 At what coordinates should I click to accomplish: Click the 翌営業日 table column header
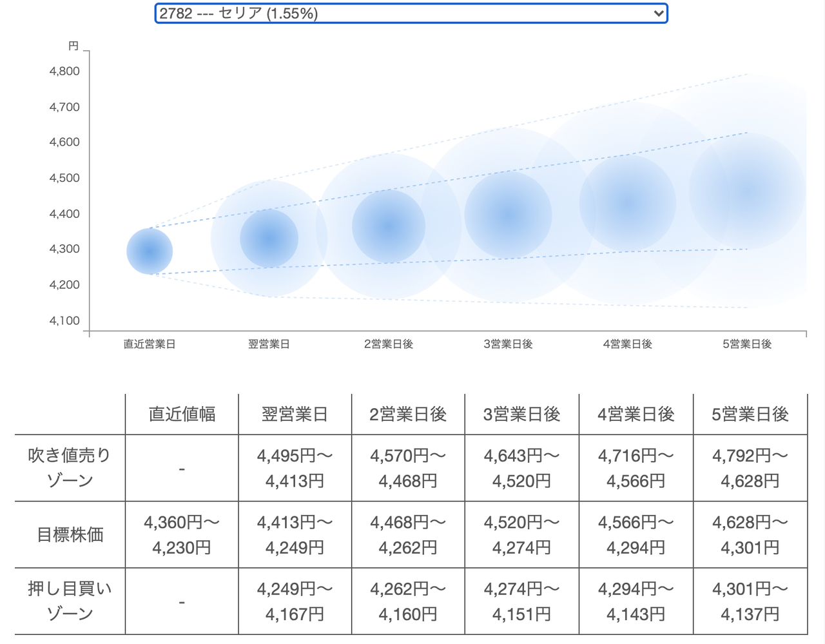(295, 414)
